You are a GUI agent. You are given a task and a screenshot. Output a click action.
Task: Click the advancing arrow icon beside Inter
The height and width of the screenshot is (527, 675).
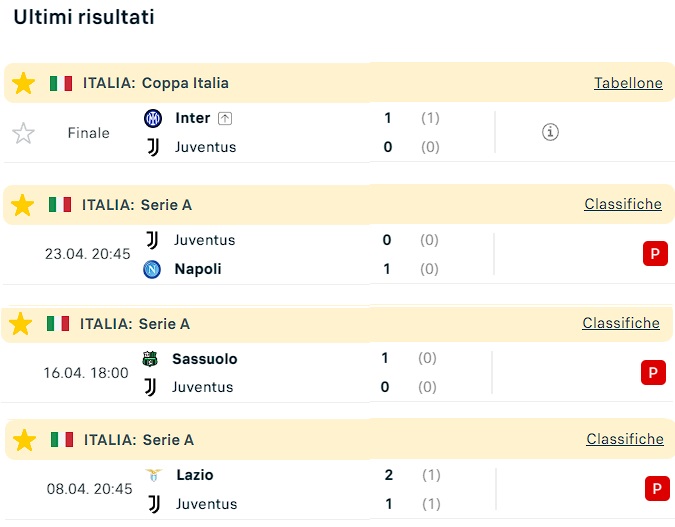tap(225, 118)
